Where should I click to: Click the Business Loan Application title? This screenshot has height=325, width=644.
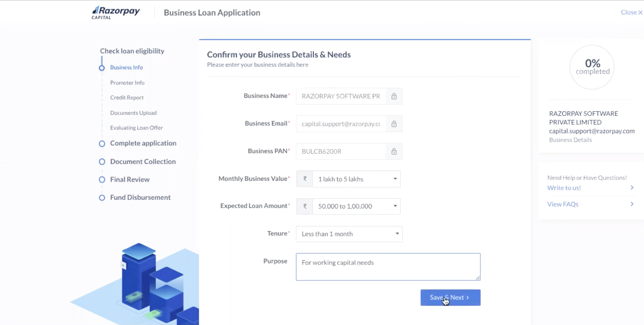[x=212, y=13]
